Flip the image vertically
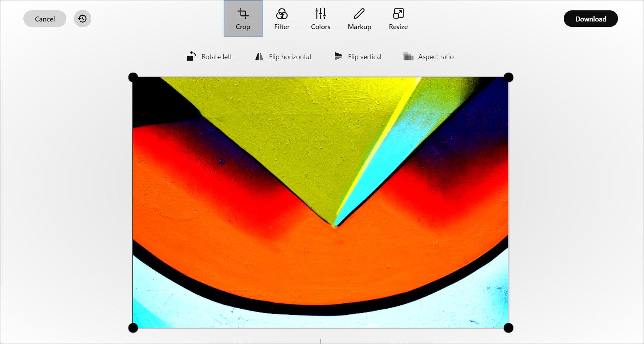This screenshot has height=344, width=644. point(357,57)
